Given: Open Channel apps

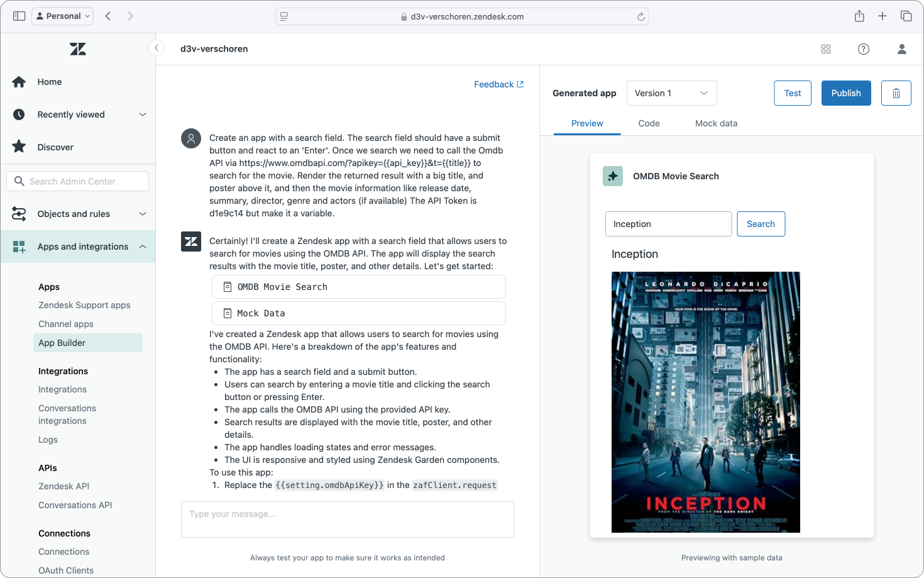Looking at the screenshot, I should pos(66,324).
